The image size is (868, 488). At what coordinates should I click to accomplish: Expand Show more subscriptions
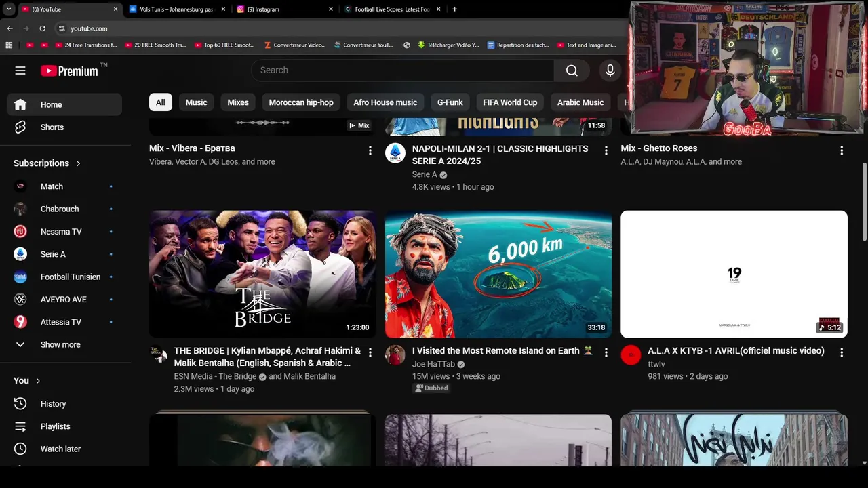[x=64, y=344]
